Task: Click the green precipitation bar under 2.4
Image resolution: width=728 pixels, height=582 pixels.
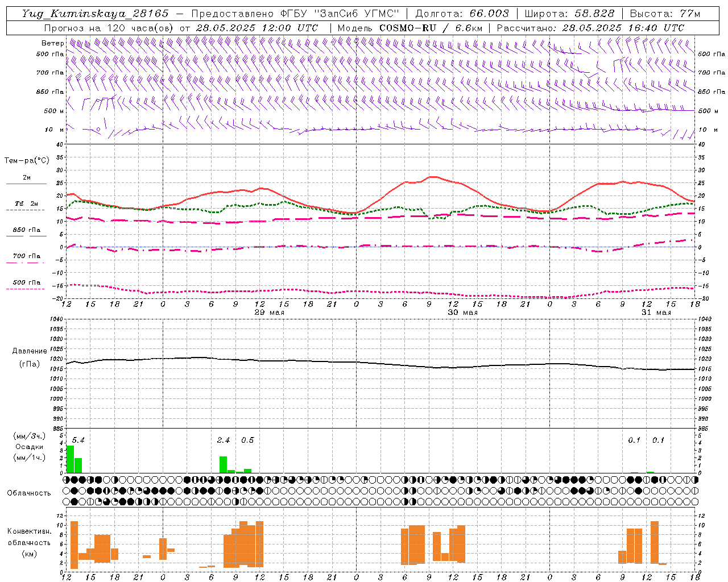Action: pyautogui.click(x=223, y=465)
